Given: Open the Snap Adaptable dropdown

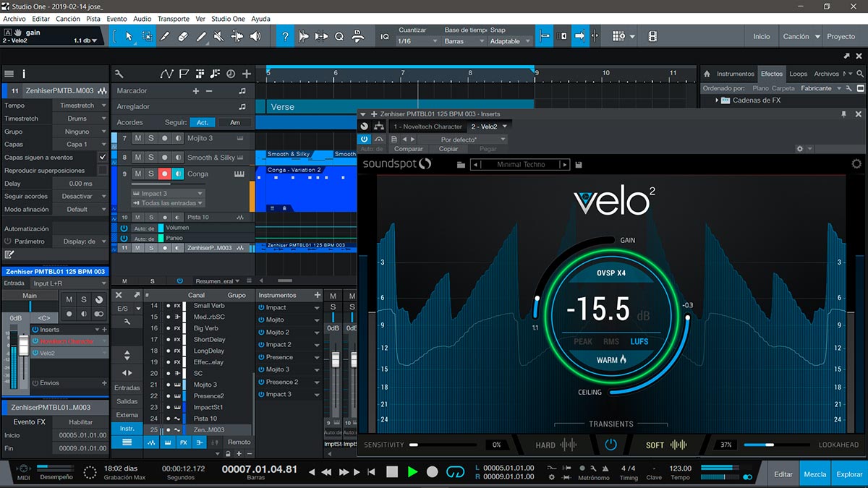Looking at the screenshot, I should (x=511, y=41).
